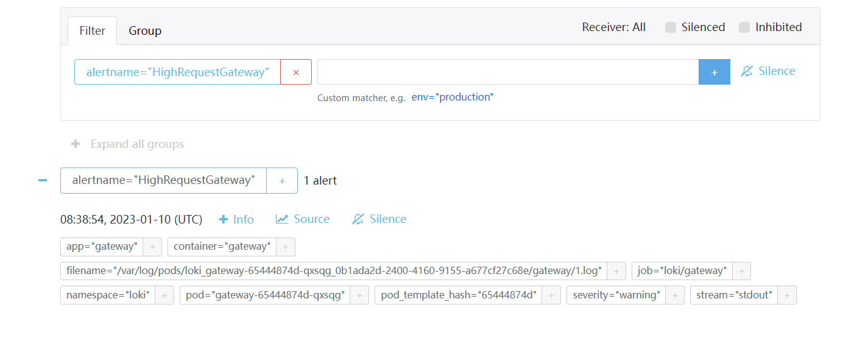Toggle the Inhibited checkbox
Screen dimensions: 868x338
click(744, 27)
